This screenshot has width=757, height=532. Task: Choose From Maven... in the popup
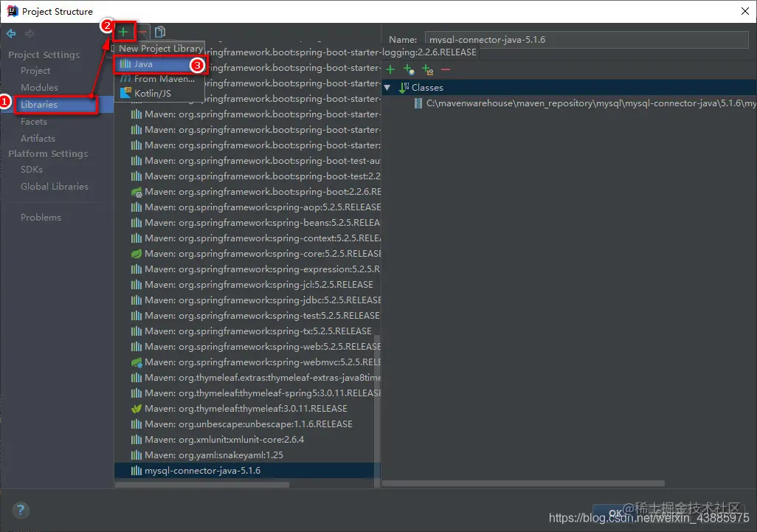pyautogui.click(x=159, y=79)
